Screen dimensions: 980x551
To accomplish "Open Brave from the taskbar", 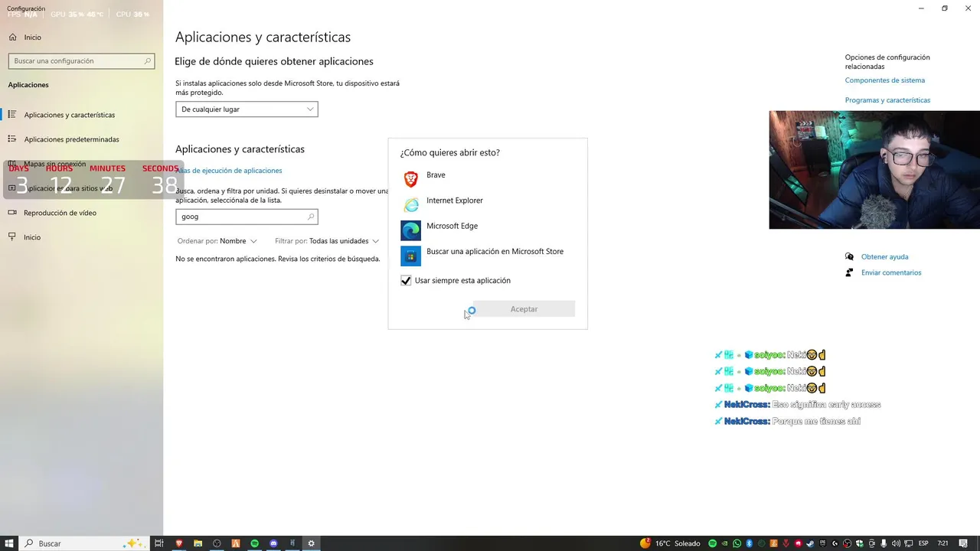I will click(x=179, y=543).
